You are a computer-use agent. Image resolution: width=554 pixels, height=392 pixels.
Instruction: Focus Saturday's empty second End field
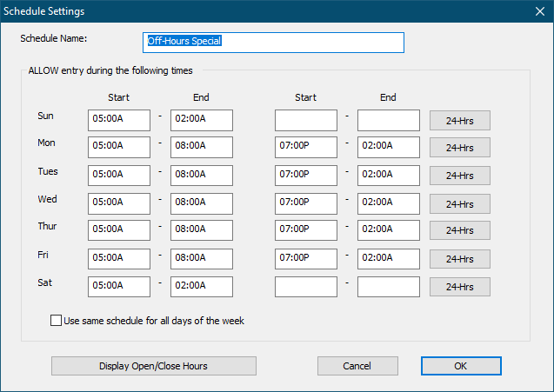pyautogui.click(x=389, y=287)
